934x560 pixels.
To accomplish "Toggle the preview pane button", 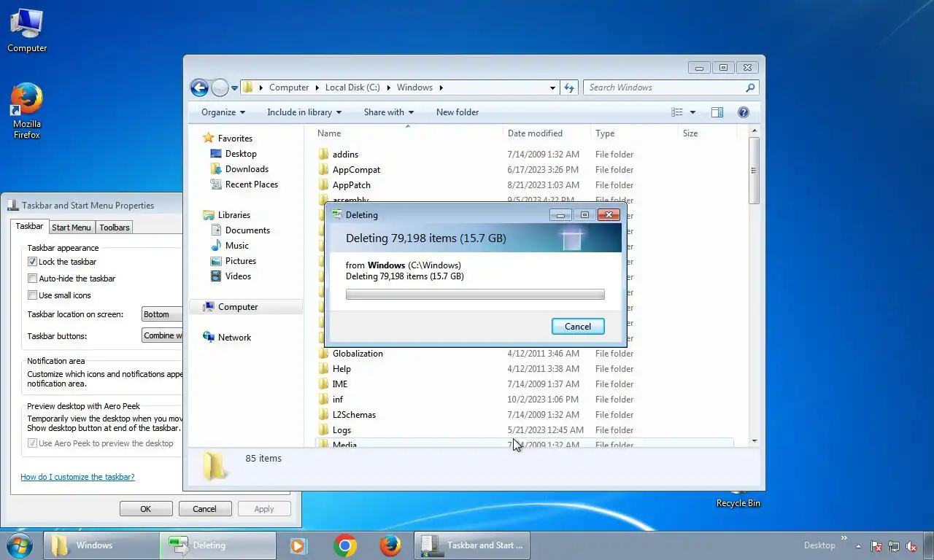I will click(717, 112).
